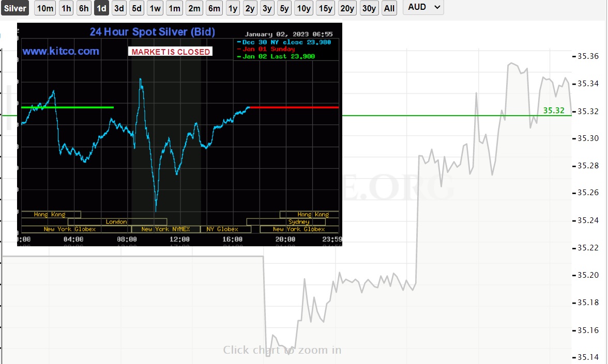Open the 10y chart range
The height and width of the screenshot is (364, 608).
click(x=303, y=8)
